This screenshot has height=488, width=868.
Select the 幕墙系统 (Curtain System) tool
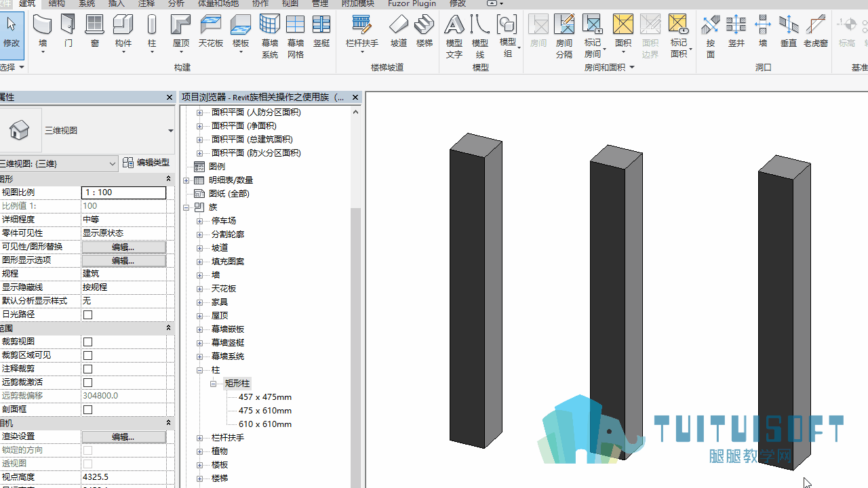(x=270, y=37)
